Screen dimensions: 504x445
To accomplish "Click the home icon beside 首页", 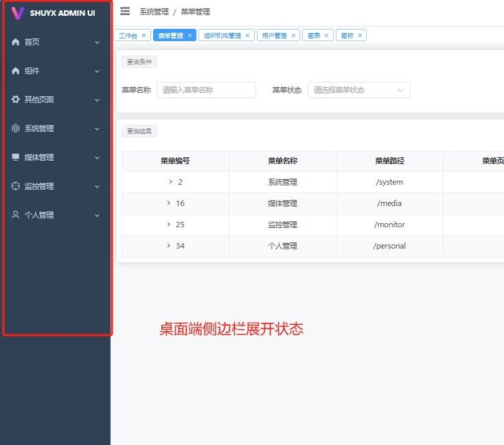I will point(16,42).
